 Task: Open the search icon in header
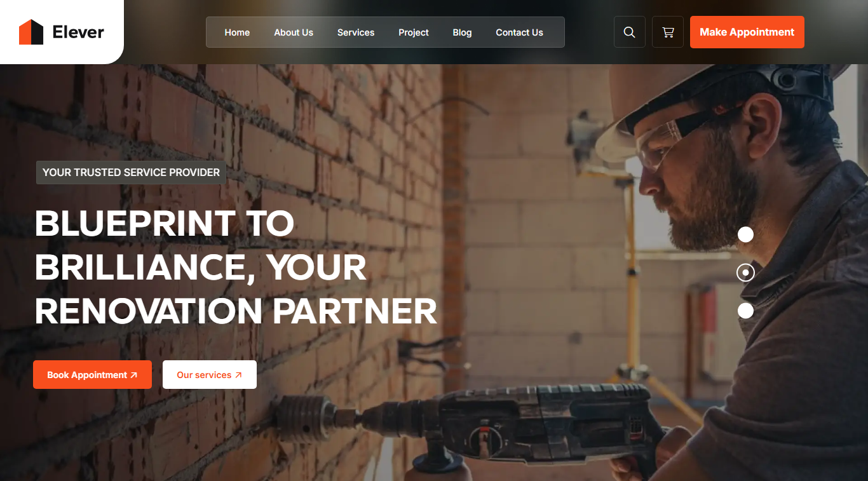[630, 32]
